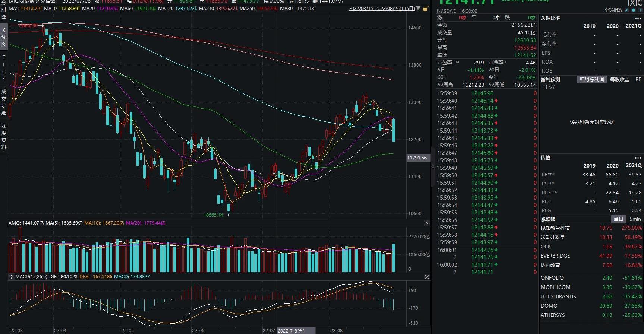Click the alert bell icon
This screenshot has width=644, height=334.
tap(633, 10)
